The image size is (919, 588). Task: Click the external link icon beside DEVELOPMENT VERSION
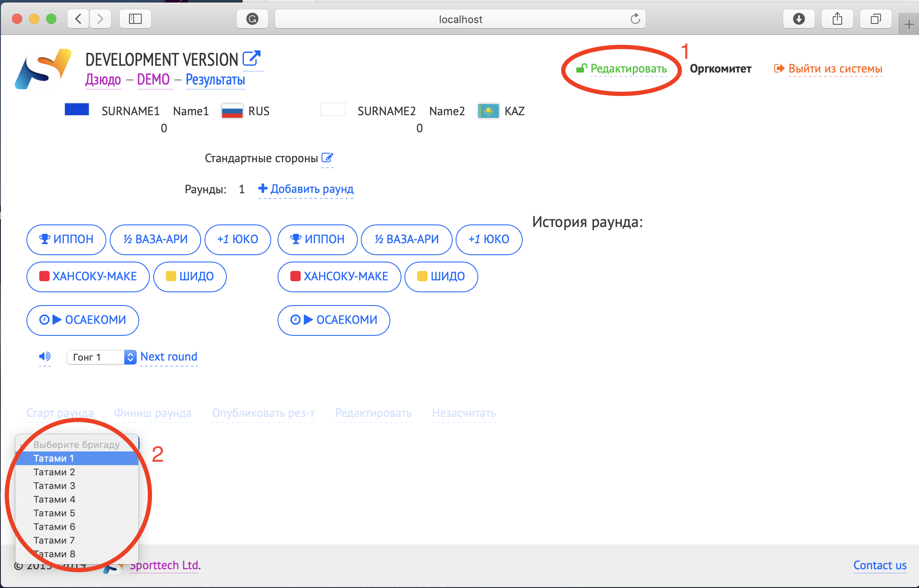[x=252, y=58]
